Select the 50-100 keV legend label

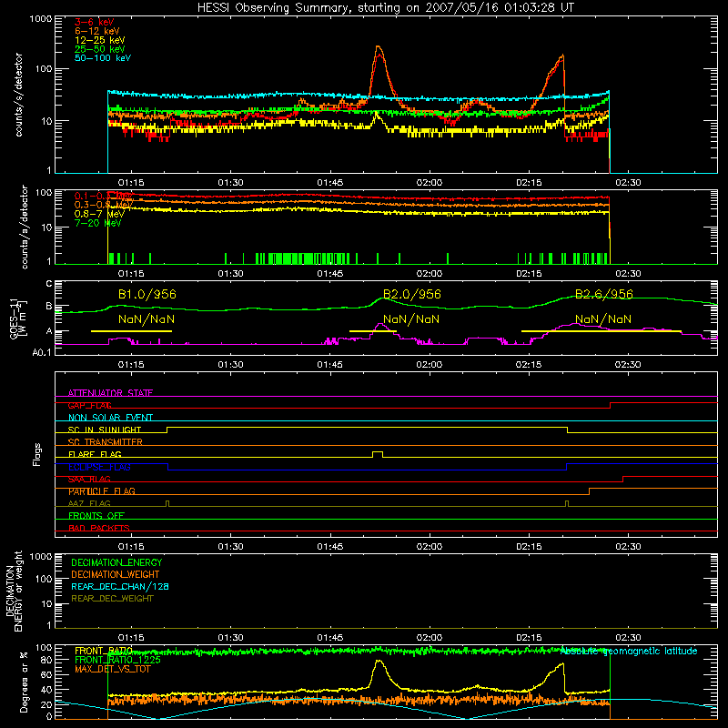pos(103,58)
